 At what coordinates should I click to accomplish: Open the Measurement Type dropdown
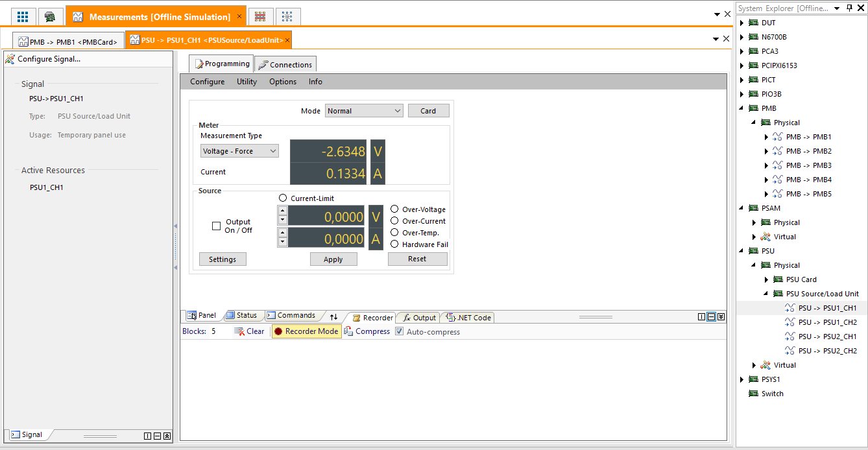click(x=239, y=151)
